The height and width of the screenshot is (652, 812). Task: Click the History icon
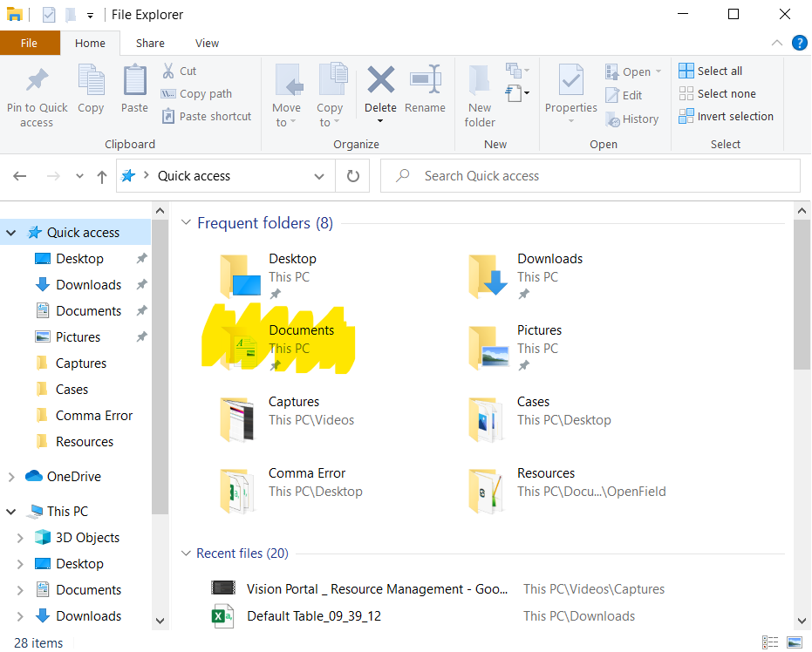click(x=612, y=119)
